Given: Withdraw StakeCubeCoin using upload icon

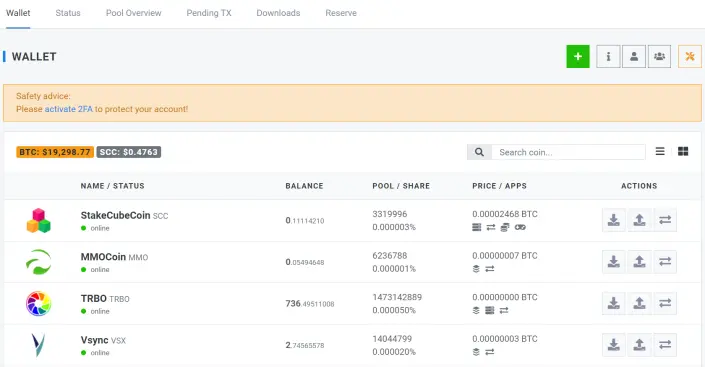Looking at the screenshot, I should click(639, 220).
